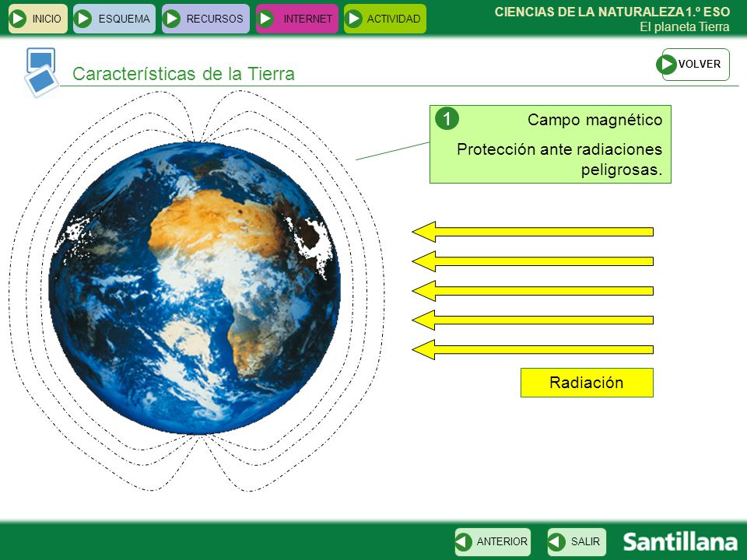Open the RECURSOS tab label
This screenshot has width=747, height=560.
(x=215, y=19)
